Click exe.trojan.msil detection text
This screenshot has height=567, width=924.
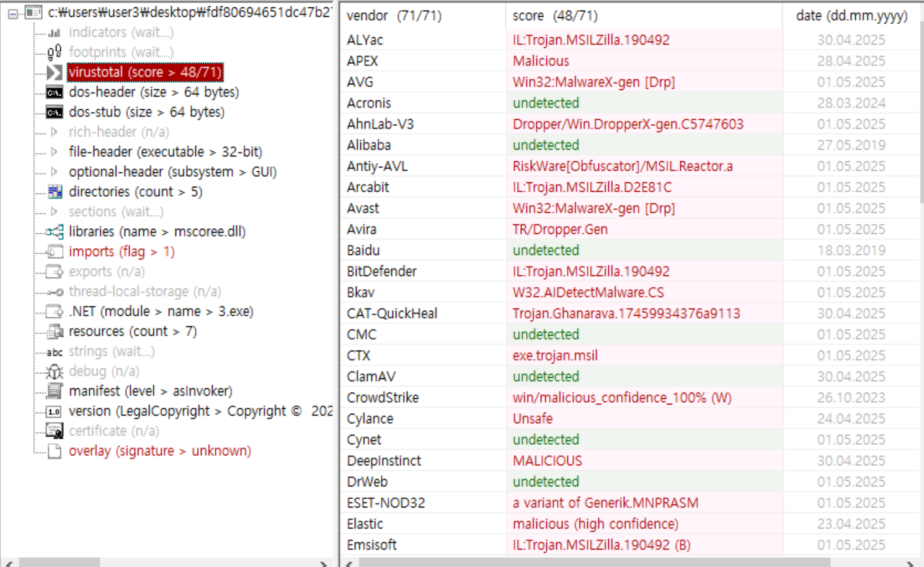(x=555, y=355)
